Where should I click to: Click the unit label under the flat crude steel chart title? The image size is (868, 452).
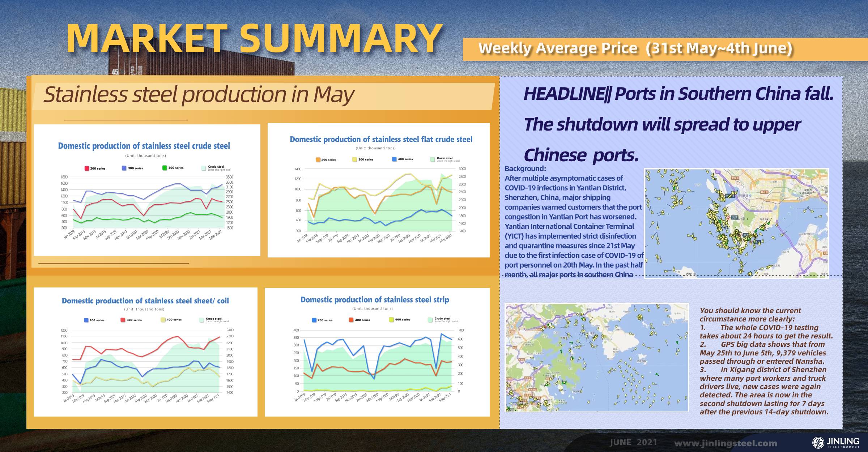[375, 148]
